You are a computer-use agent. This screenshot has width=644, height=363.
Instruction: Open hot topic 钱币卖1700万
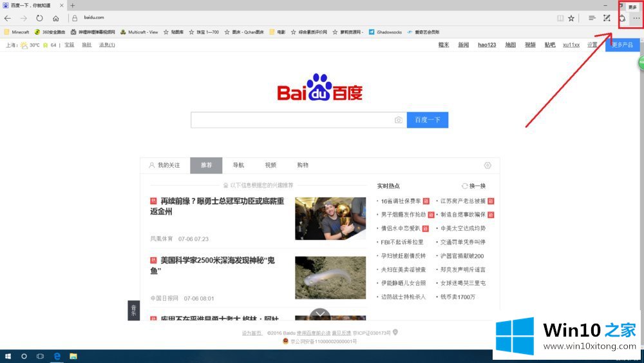click(457, 297)
